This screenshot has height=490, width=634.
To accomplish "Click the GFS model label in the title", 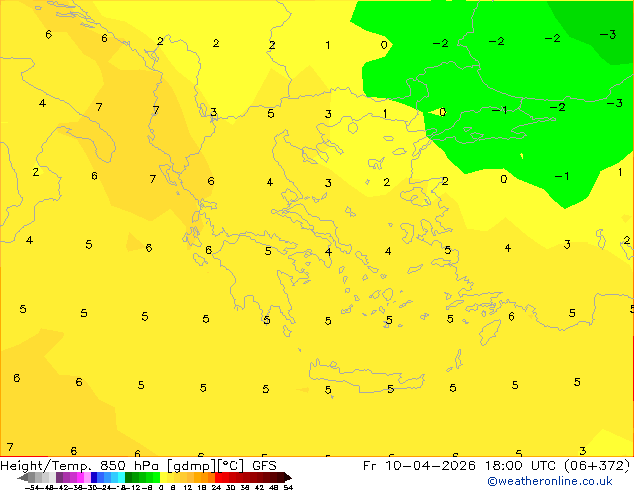I will coord(264,466).
